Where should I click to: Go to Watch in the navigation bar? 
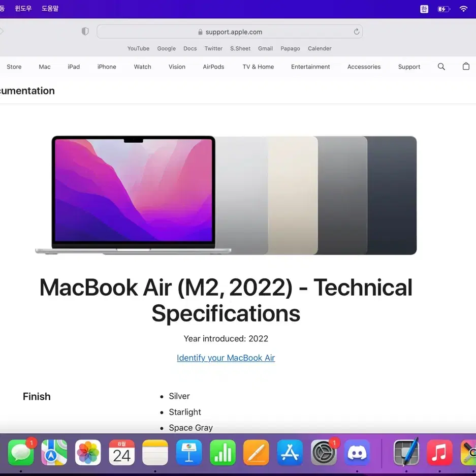pos(142,67)
